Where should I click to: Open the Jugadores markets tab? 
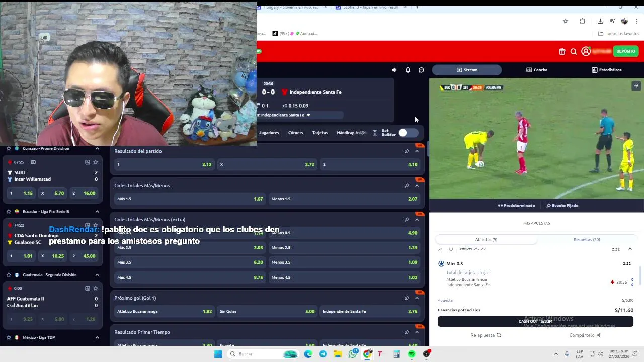269,133
